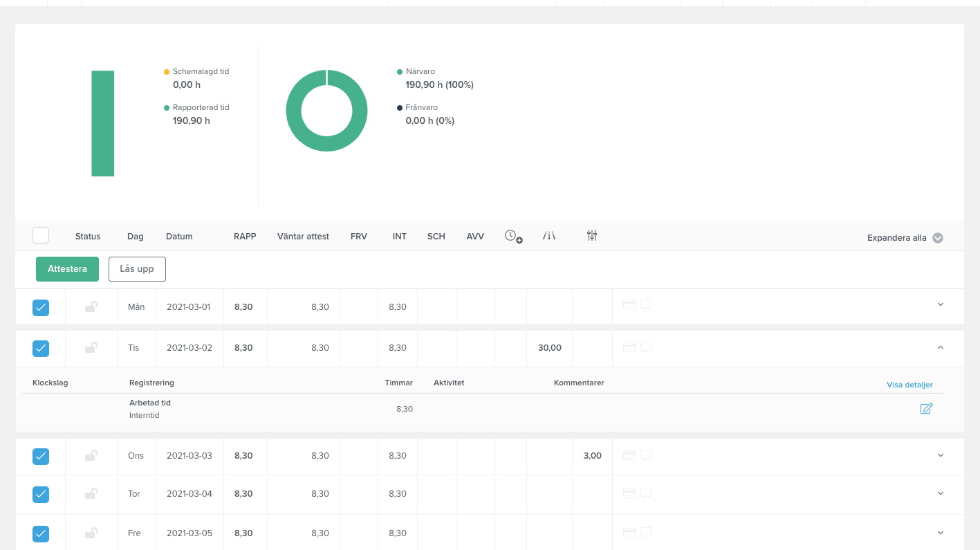Sort by the Datum column header
This screenshot has height=550, width=980.
coord(179,237)
